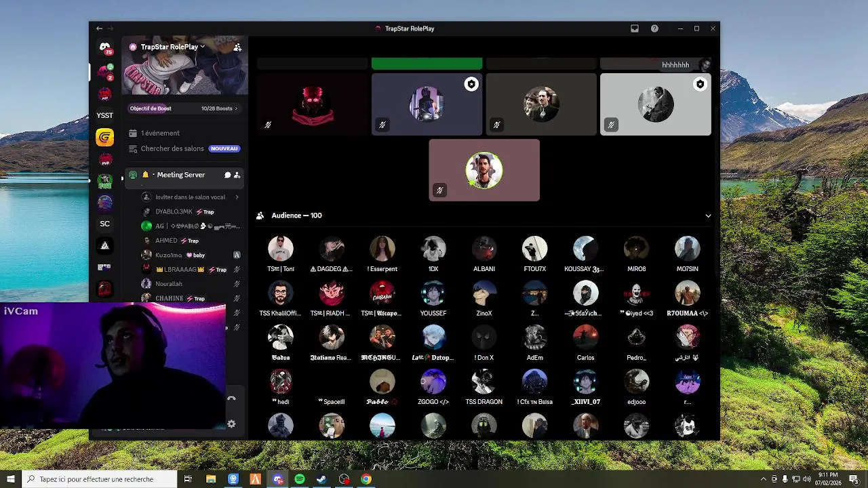
Task: Open audience member ZinoX avatar
Action: pyautogui.click(x=484, y=293)
